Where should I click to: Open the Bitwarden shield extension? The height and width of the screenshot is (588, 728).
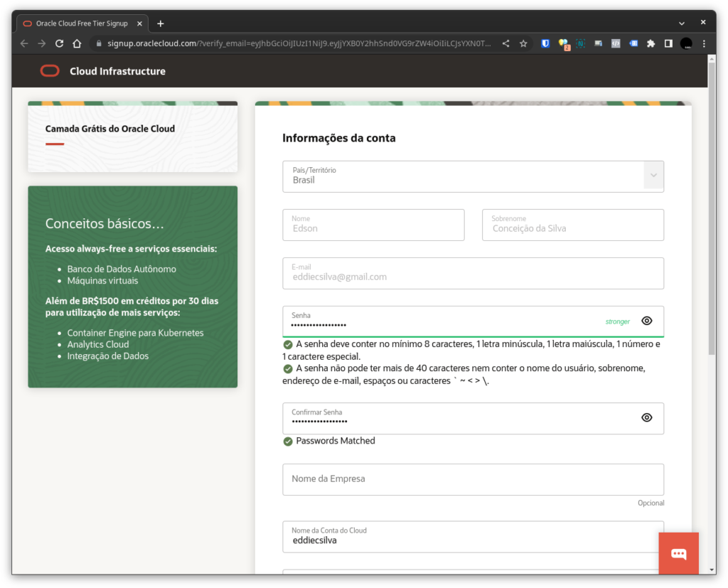coord(545,43)
